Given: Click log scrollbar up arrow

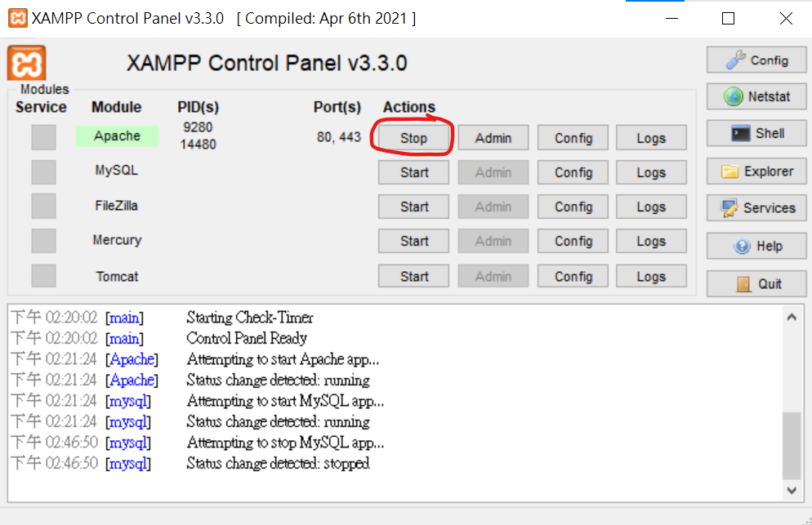Looking at the screenshot, I should 792,317.
